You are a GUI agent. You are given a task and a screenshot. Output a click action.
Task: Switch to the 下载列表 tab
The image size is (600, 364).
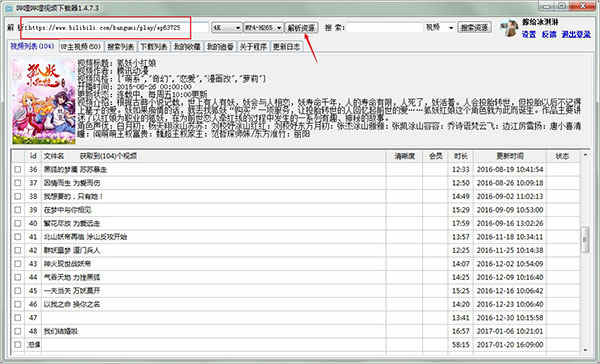click(153, 47)
